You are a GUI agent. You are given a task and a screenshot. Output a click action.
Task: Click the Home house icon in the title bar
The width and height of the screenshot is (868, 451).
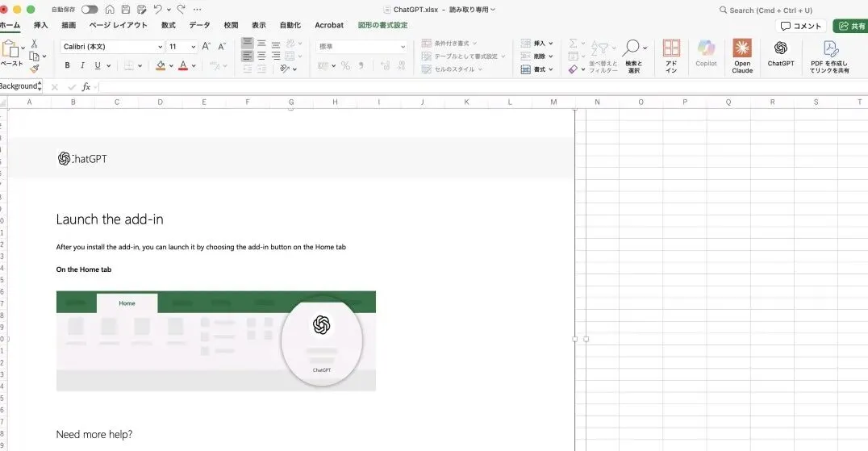[x=110, y=10]
